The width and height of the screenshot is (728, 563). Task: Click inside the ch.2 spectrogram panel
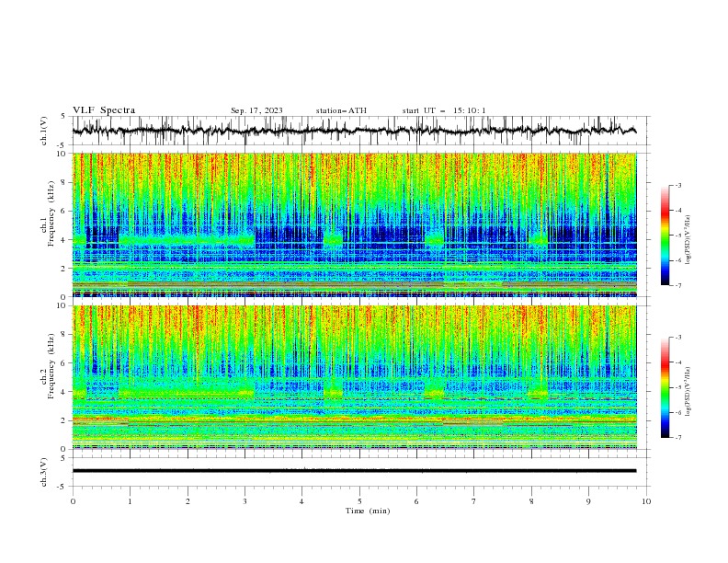coord(354,377)
